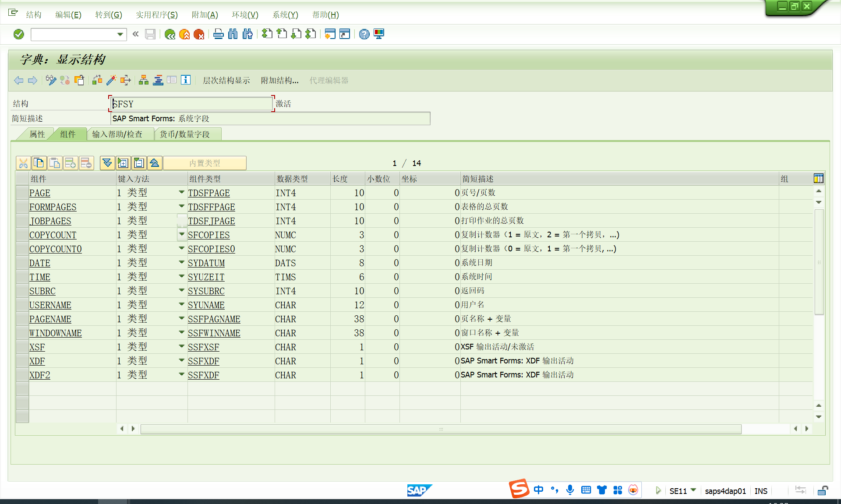Screen dimensions: 841x504
Task: Click the vertical scrollbar thumb of the table
Action: (819, 262)
